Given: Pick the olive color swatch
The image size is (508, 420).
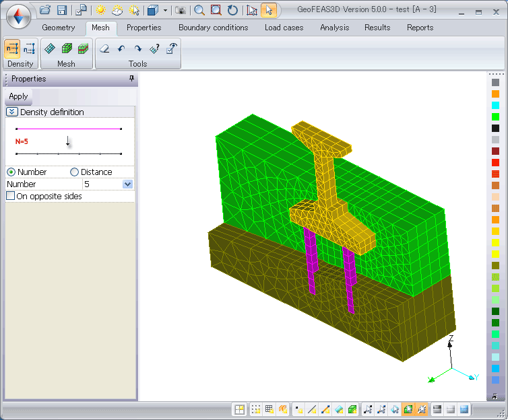Looking at the screenshot, I should pyautogui.click(x=495, y=266).
